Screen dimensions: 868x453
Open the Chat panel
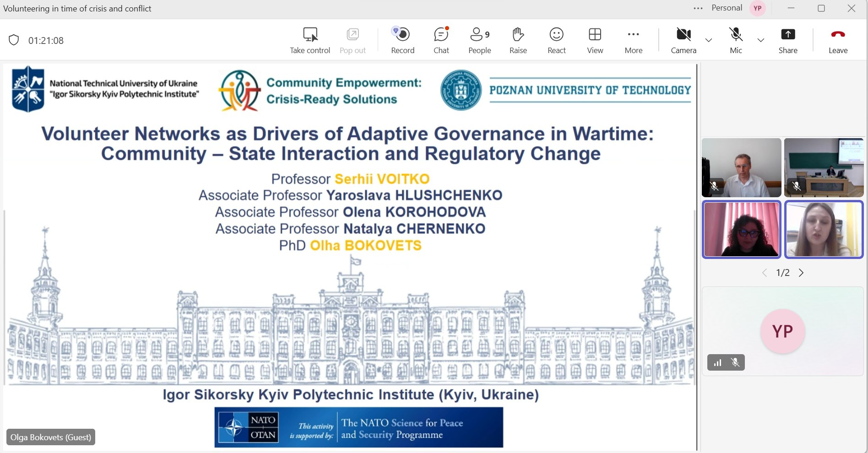441,40
